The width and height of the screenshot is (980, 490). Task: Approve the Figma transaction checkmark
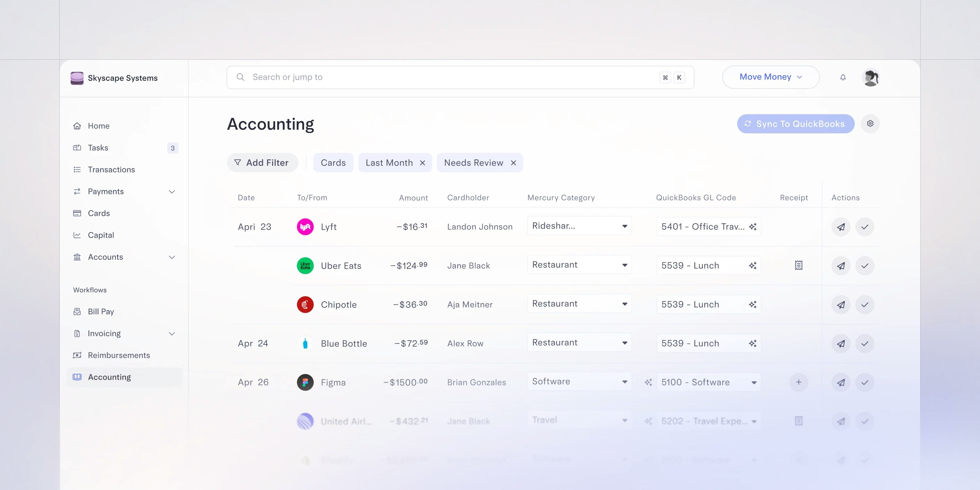865,382
